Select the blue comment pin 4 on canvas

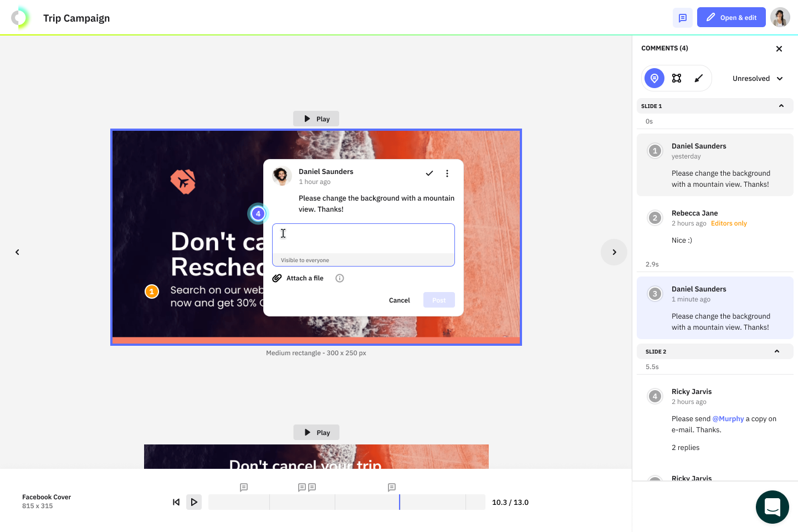(x=258, y=214)
